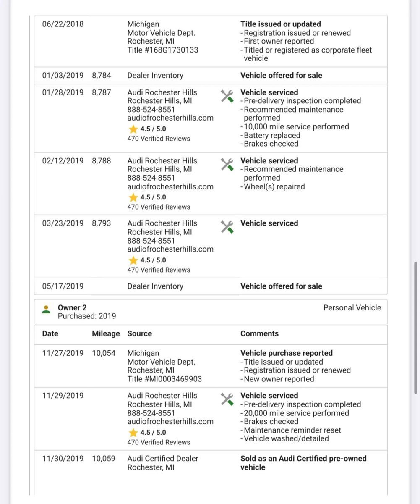This screenshot has width=420, height=504.
Task: Open 470 Verified Reviews in 02/12/2019 row
Action: [x=159, y=207]
